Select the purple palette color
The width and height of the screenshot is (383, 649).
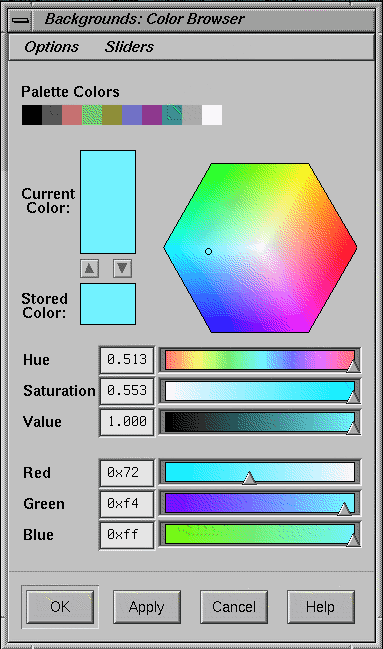tap(152, 115)
